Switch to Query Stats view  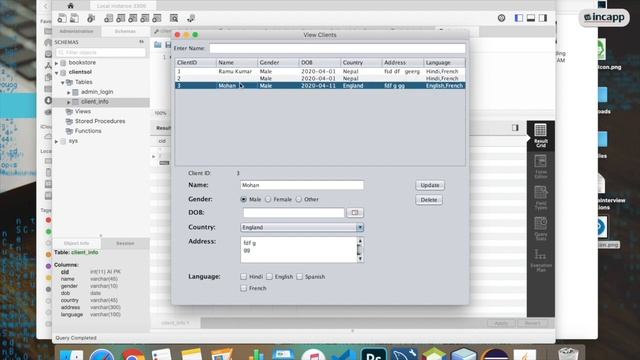[x=540, y=229]
